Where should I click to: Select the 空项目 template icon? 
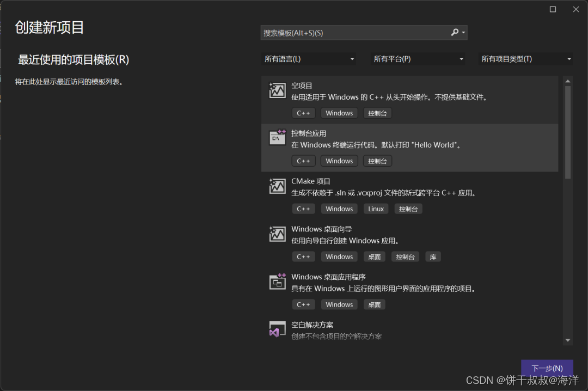click(x=277, y=90)
